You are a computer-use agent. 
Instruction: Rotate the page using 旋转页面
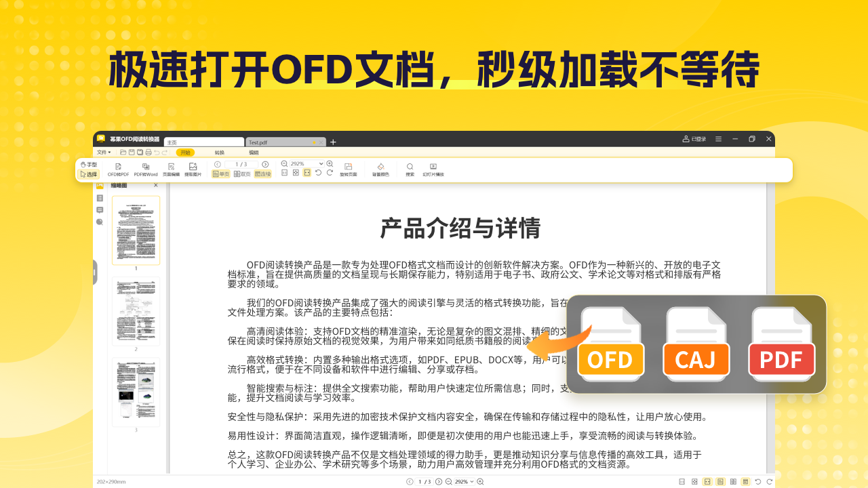[349, 169]
